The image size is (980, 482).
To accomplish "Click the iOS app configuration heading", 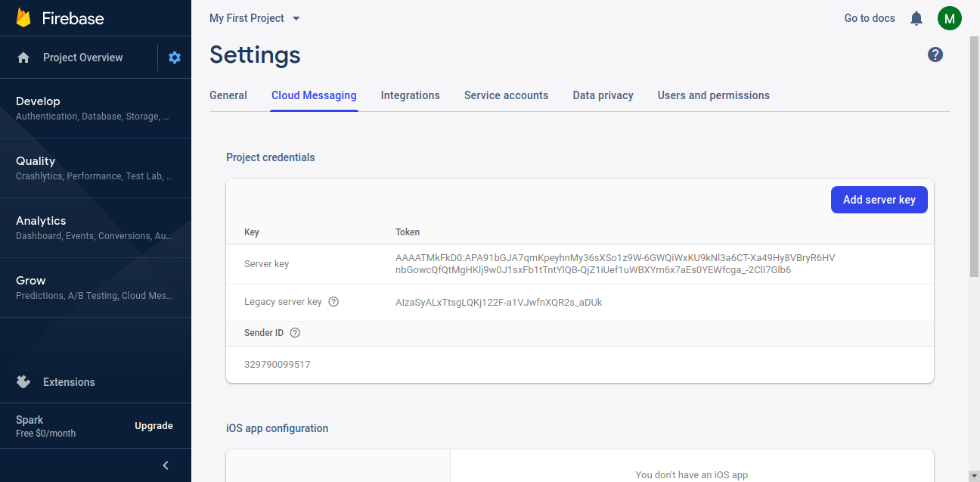I will [278, 428].
